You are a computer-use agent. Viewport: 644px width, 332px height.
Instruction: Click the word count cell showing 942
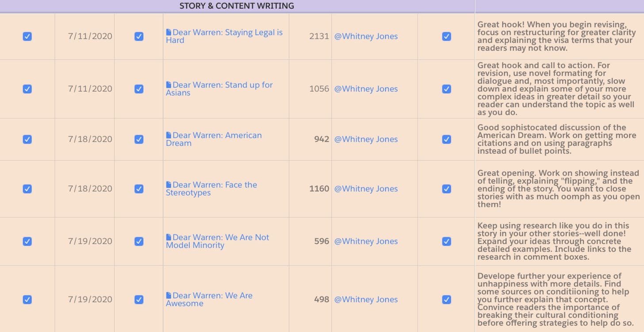(321, 139)
